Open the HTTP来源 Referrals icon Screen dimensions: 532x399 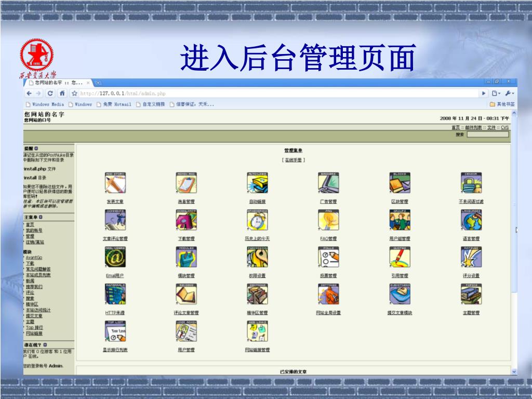[115, 294]
